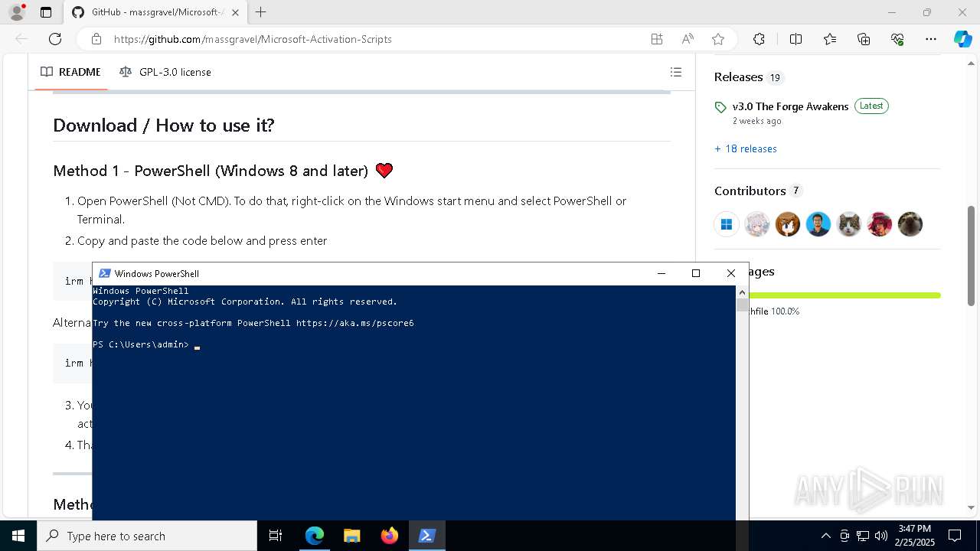
Task: Open the Windows Start menu
Action: pos(18,536)
